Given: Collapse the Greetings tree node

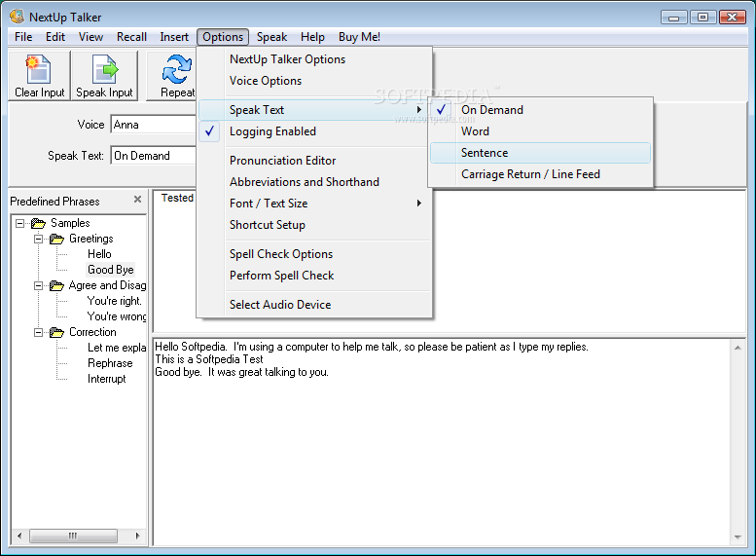Looking at the screenshot, I should [38, 239].
